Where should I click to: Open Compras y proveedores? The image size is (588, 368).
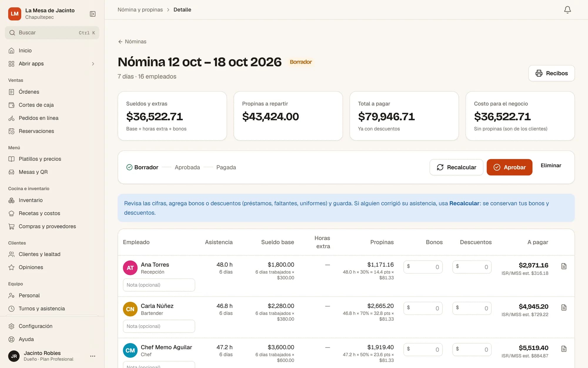[52, 226]
